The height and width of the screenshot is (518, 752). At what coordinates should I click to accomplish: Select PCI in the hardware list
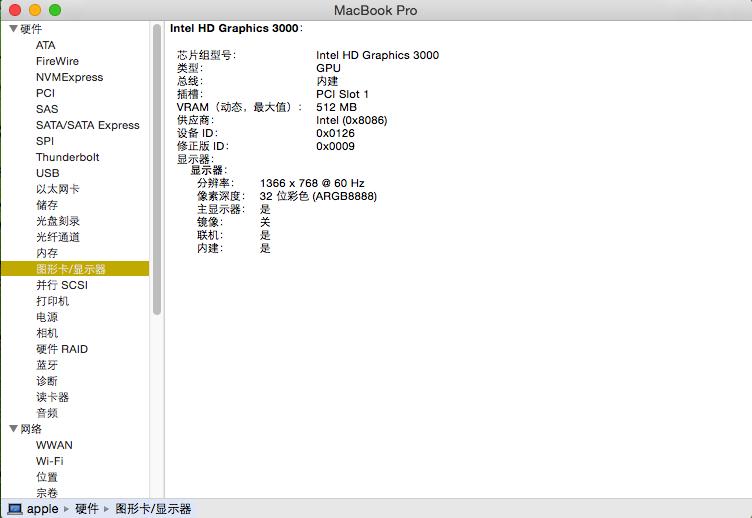pos(45,93)
